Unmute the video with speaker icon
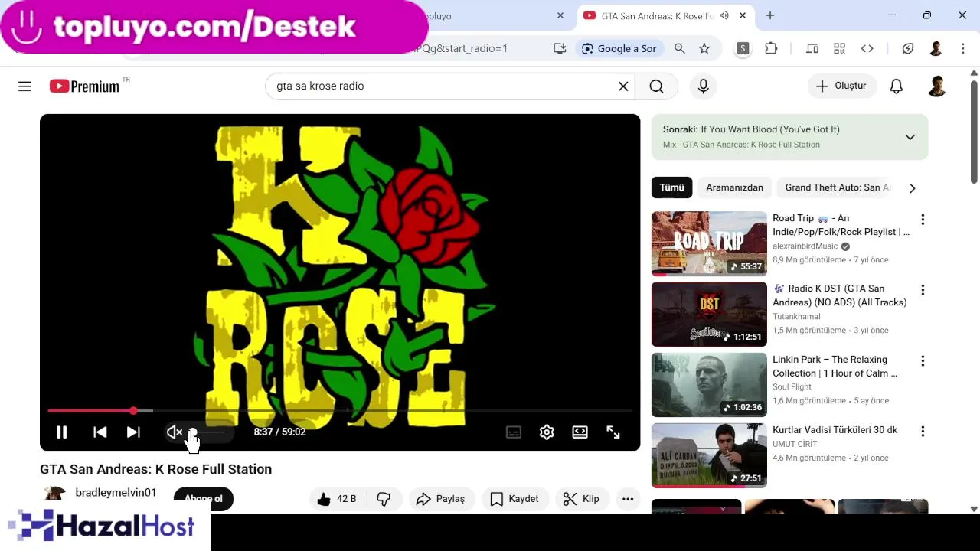Image resolution: width=980 pixels, height=551 pixels. click(174, 432)
